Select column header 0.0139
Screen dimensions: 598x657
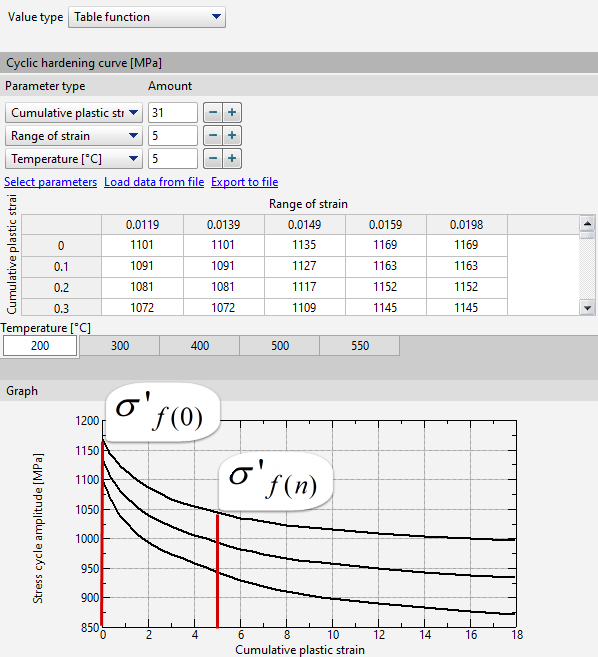(x=223, y=225)
